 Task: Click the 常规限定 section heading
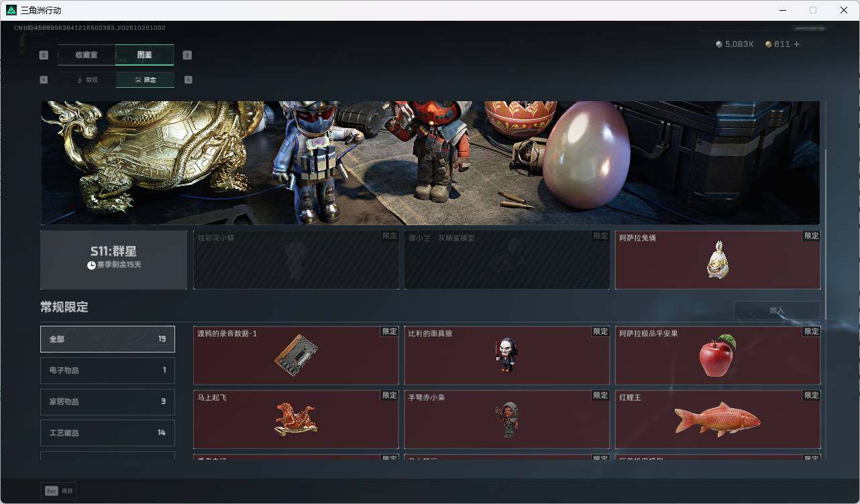[x=64, y=308]
